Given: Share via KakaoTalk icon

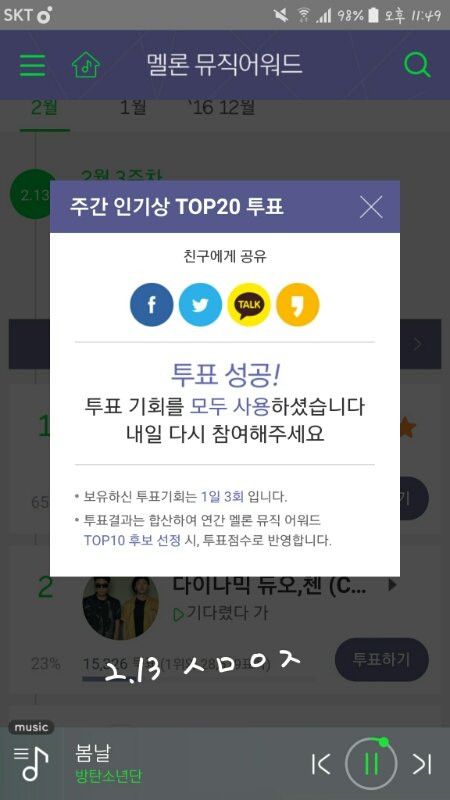Looking at the screenshot, I should click(x=249, y=305).
